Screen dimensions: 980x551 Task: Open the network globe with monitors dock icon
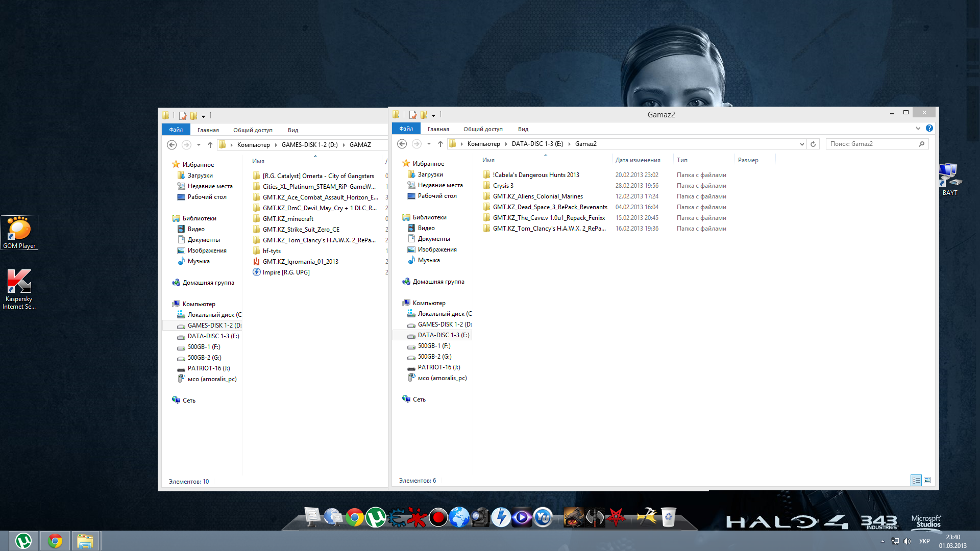333,517
